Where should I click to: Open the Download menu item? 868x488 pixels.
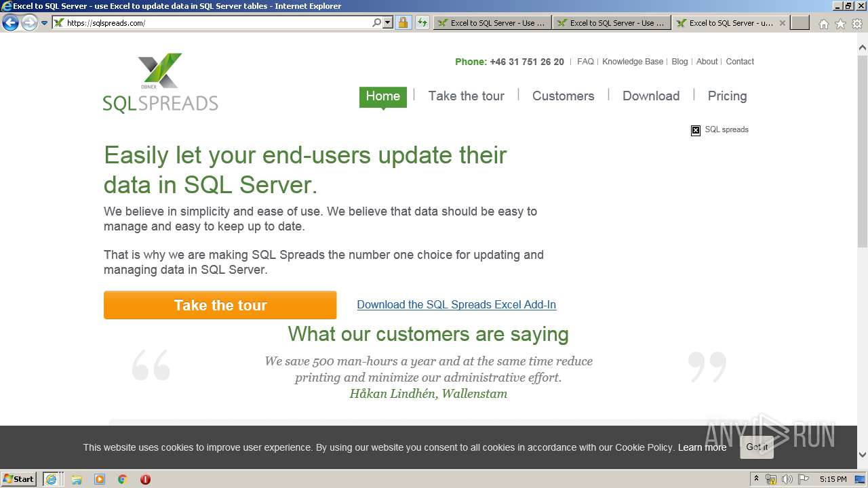pos(651,96)
